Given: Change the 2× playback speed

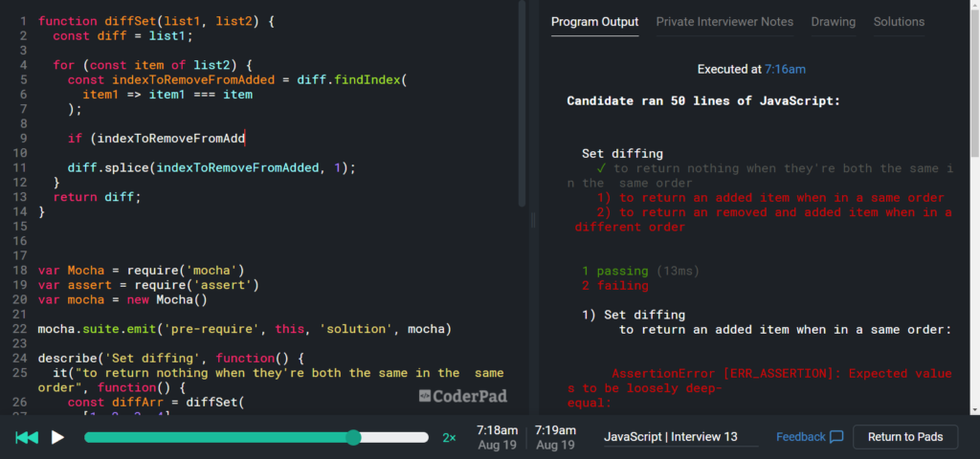Looking at the screenshot, I should click(449, 438).
